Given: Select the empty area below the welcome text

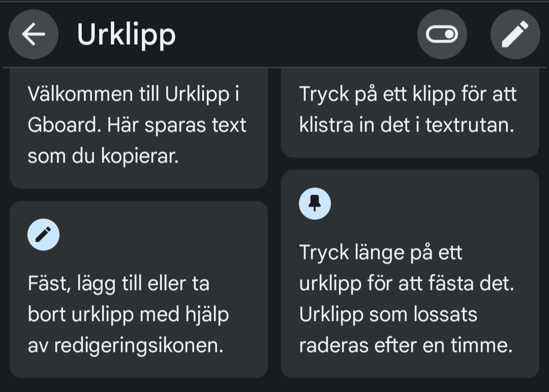Looking at the screenshot, I should [x=139, y=178].
